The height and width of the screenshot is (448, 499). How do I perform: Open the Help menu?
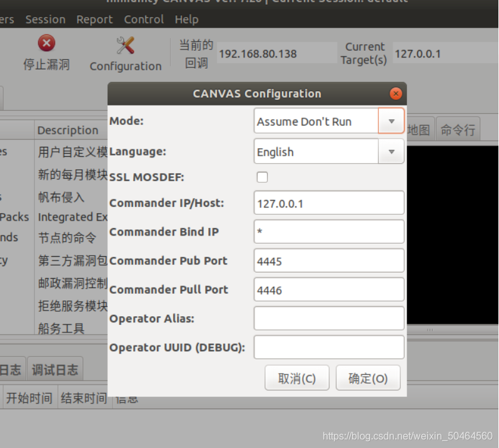186,19
